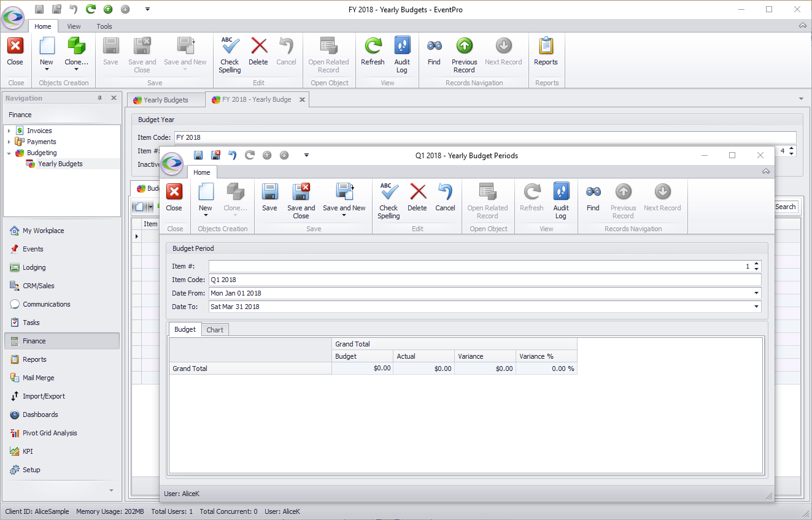Switch to the View ribbon tab

point(74,26)
